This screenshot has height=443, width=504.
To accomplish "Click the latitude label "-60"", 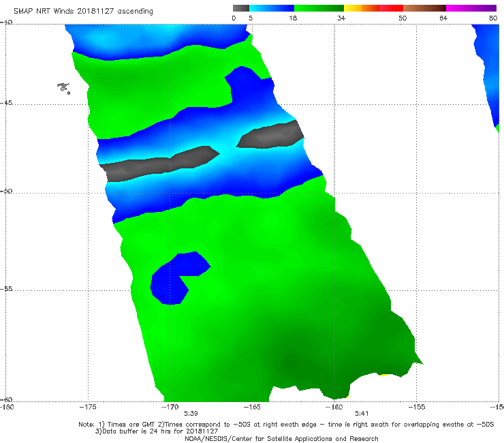I will [6, 399].
